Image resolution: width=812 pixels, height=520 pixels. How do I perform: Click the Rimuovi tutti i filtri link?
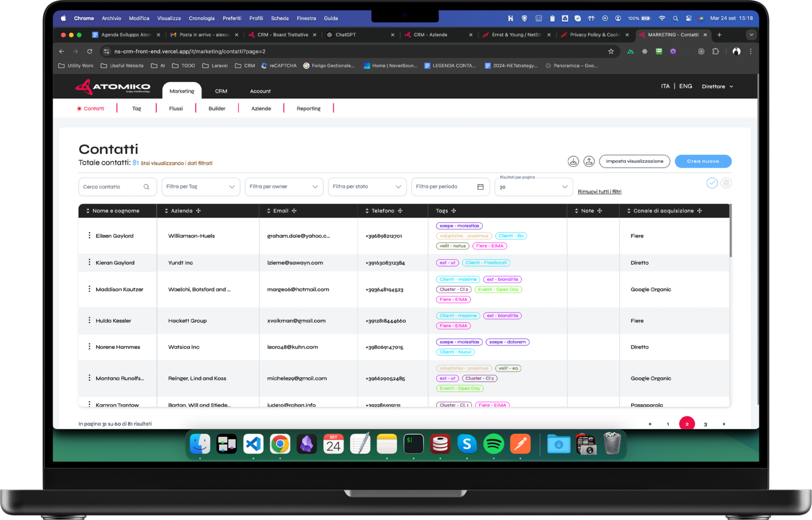click(599, 192)
